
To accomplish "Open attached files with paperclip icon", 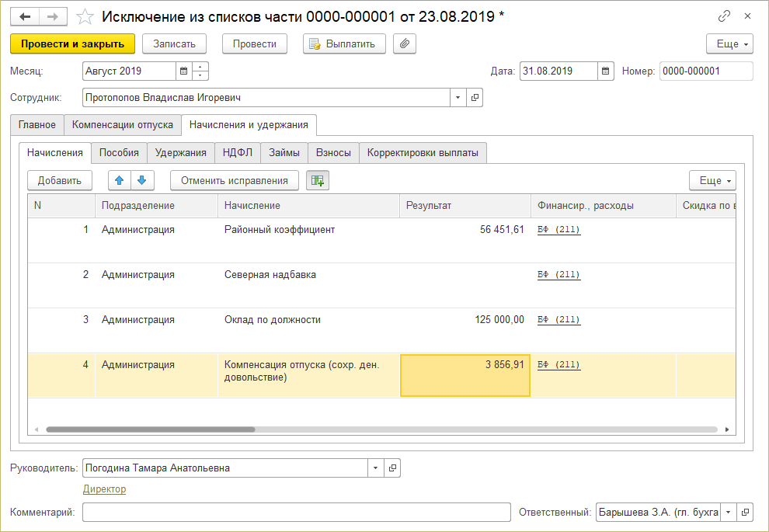I will click(404, 43).
